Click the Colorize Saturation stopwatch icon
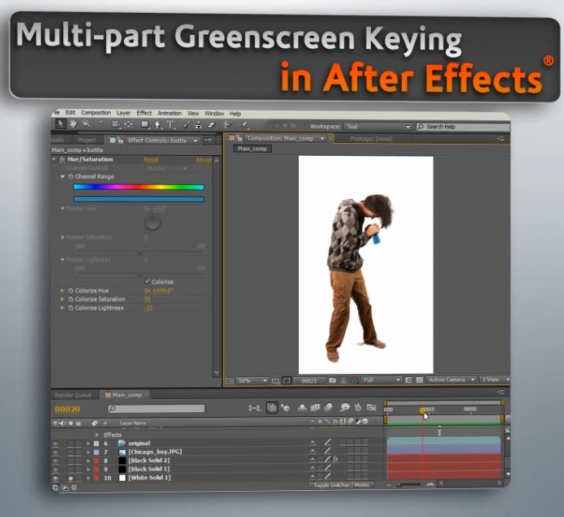 click(x=71, y=299)
